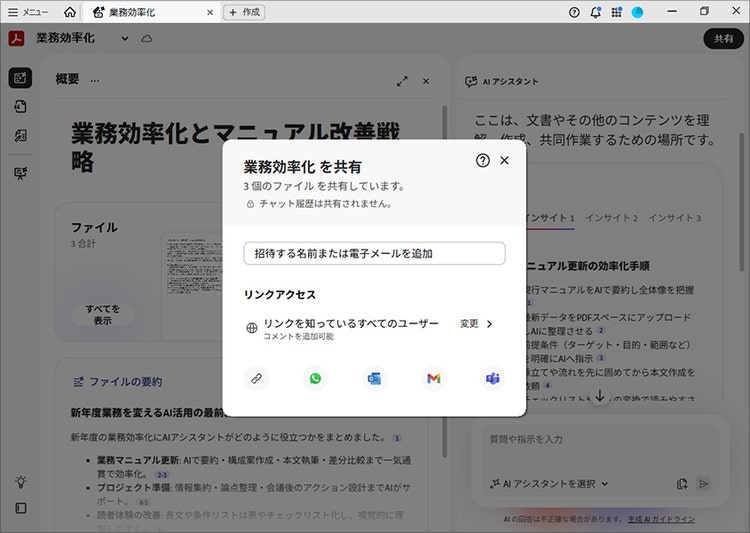Screen dimensions: 750x533
Task: Click the cloud sync status icon
Action: point(147,39)
